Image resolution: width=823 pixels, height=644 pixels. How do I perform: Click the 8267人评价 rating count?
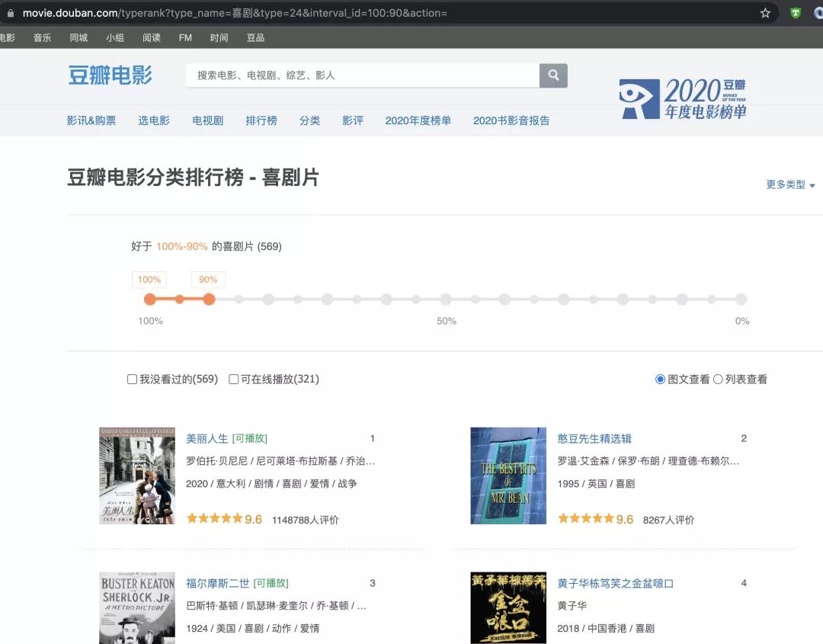(x=669, y=520)
